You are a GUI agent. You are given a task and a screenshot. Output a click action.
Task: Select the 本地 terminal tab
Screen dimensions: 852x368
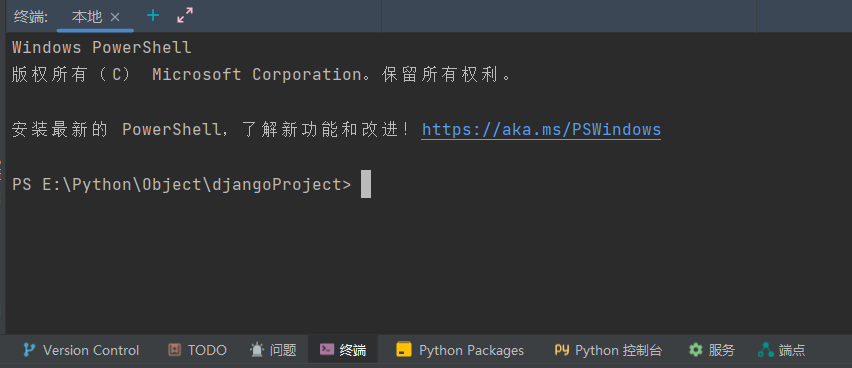pyautogui.click(x=87, y=17)
